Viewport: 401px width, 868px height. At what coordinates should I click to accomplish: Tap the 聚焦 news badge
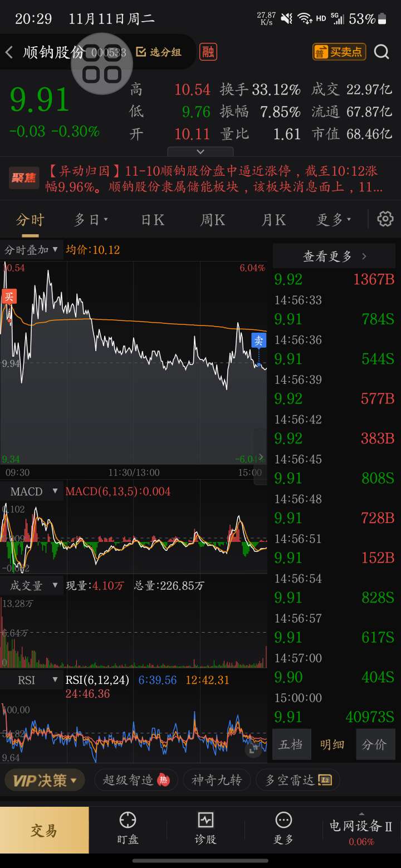24,178
